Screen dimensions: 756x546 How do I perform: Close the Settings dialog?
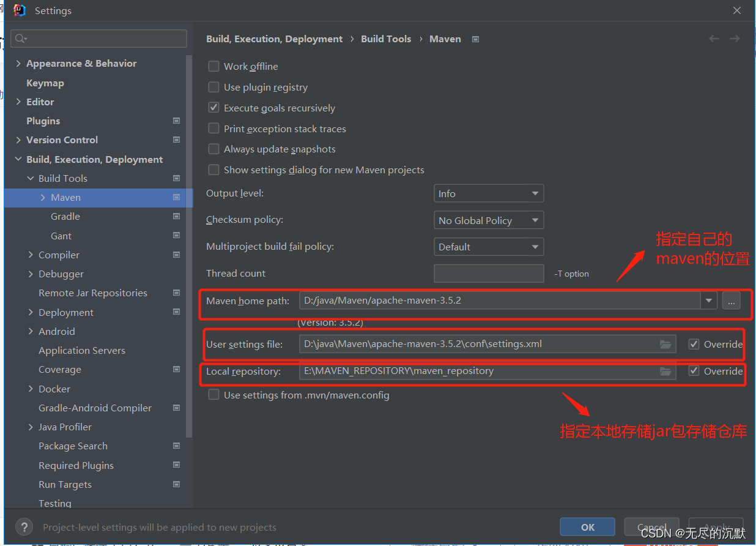737,10
